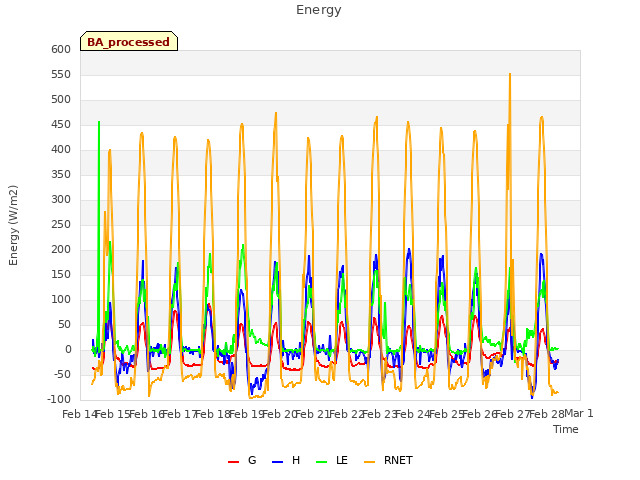The width and height of the screenshot is (640, 480).
Task: Select the RNET legend label
Action: pos(398,460)
